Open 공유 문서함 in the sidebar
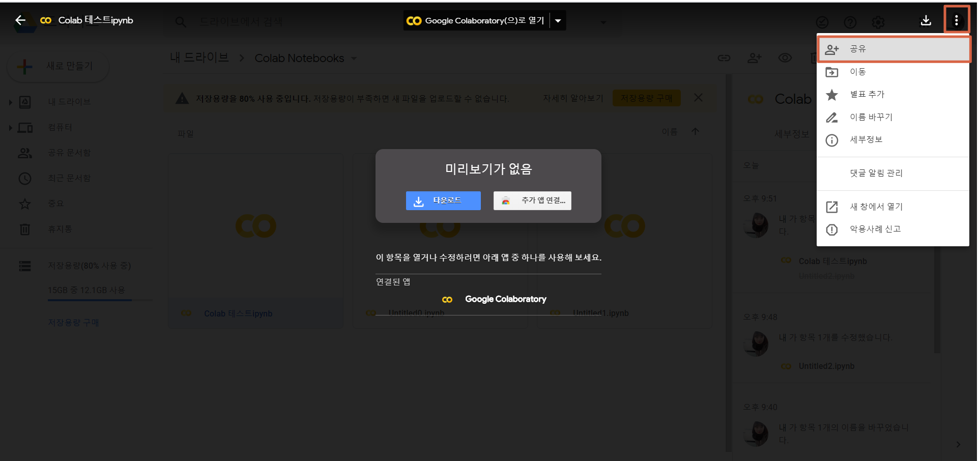This screenshot has width=980, height=461. point(69,153)
